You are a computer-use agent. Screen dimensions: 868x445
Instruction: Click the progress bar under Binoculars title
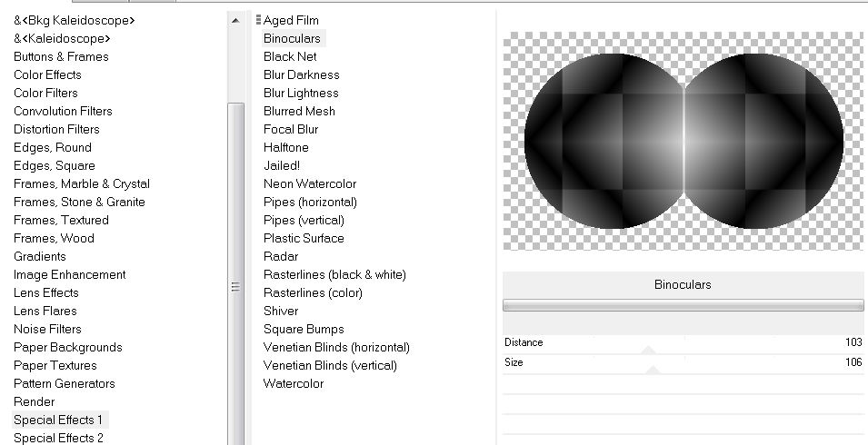(x=683, y=305)
